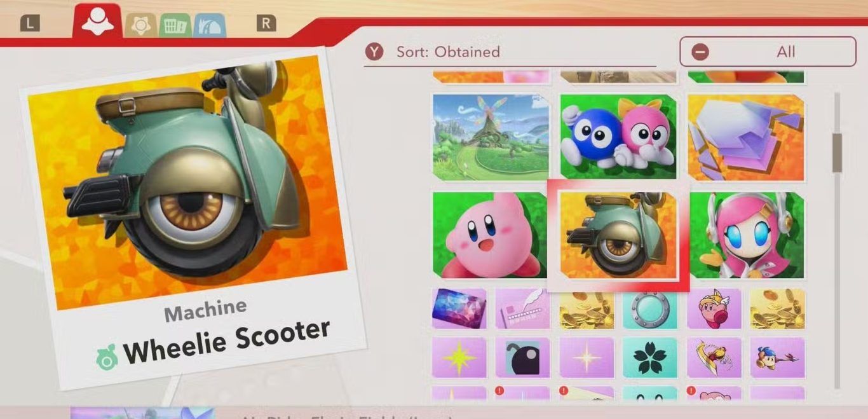Open the All filter selector

click(x=768, y=52)
